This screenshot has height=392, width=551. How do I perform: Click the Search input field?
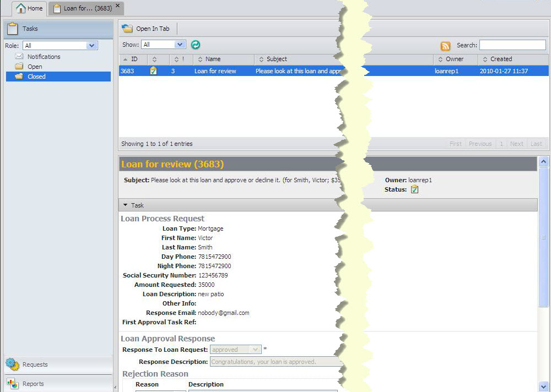click(x=512, y=45)
